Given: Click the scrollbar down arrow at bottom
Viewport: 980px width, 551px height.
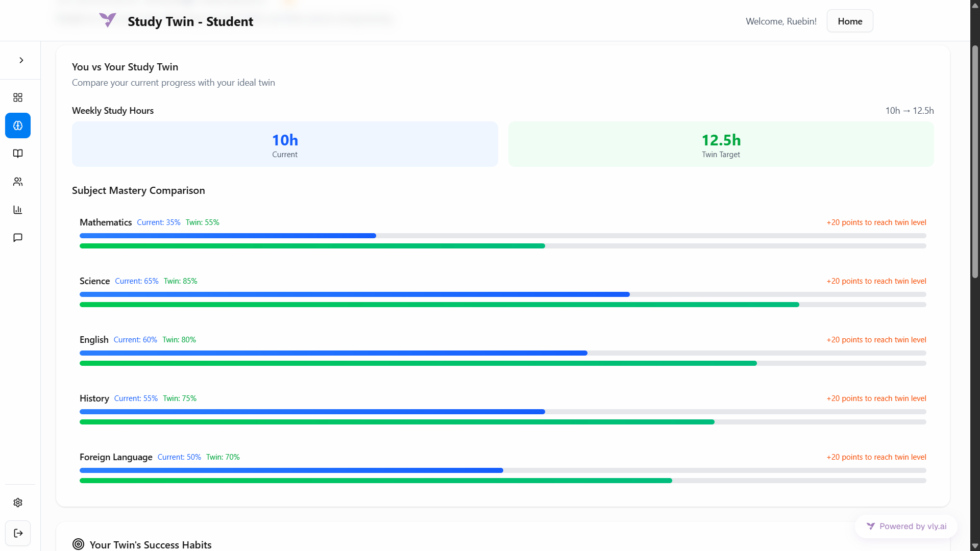Looking at the screenshot, I should coord(975,546).
